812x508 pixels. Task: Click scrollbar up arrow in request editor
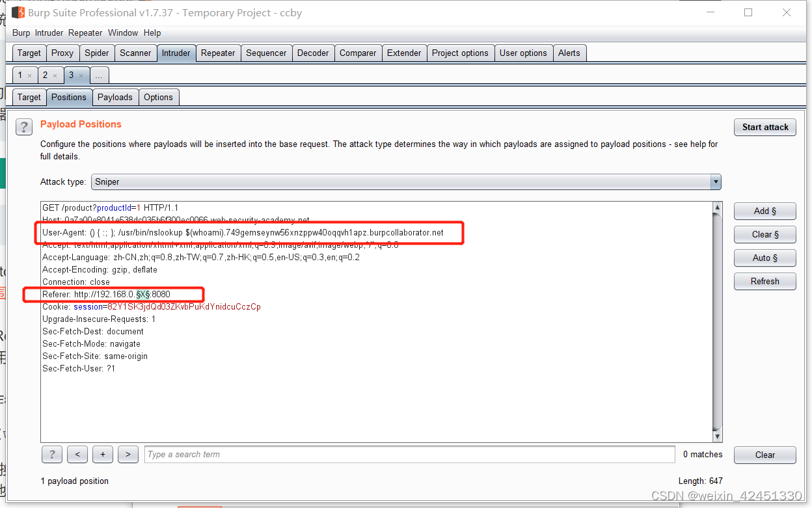click(717, 208)
